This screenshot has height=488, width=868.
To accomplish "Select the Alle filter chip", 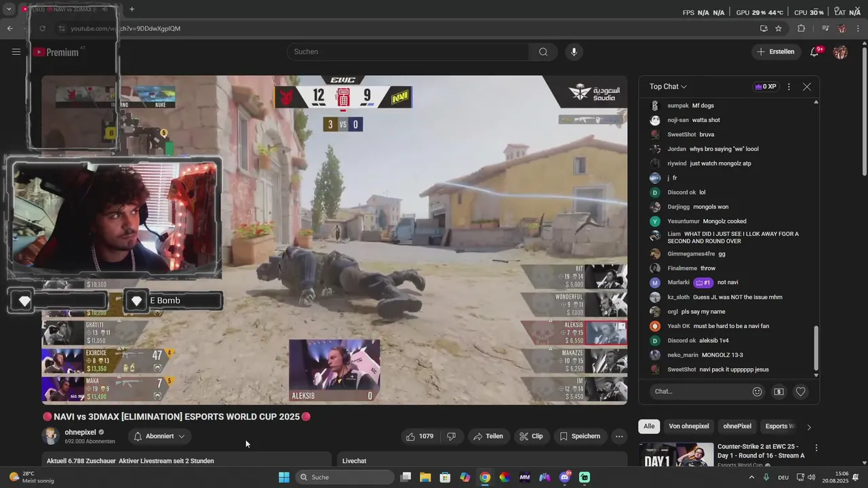I will pyautogui.click(x=649, y=426).
